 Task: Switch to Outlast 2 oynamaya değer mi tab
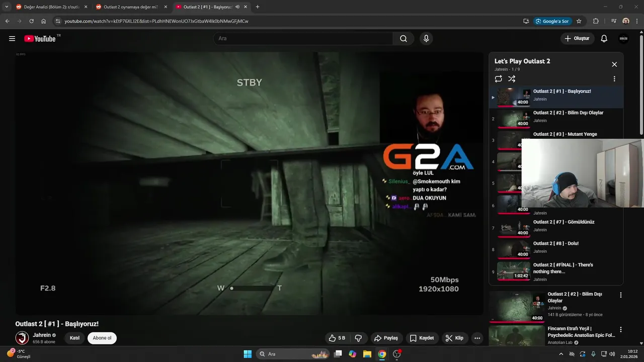click(x=131, y=7)
